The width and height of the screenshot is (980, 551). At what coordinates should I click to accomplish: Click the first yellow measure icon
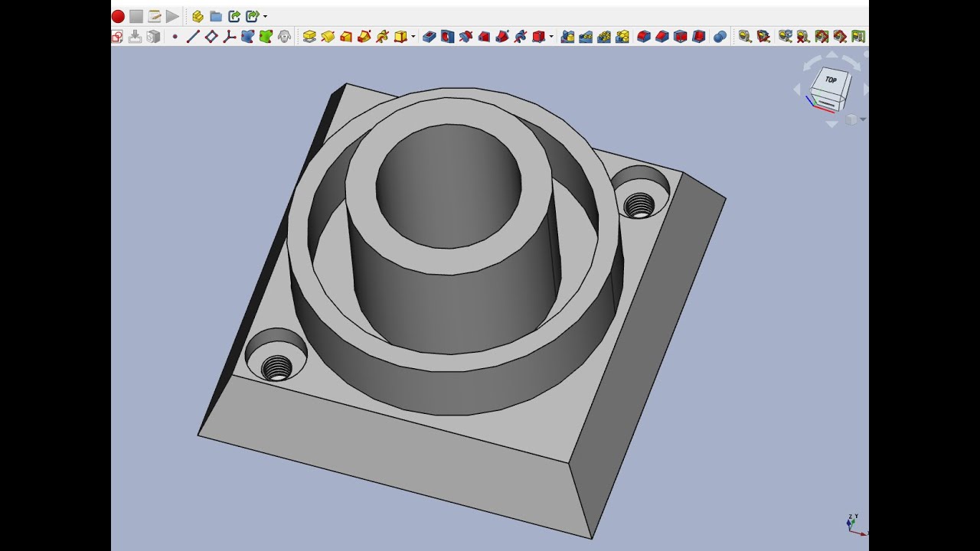(745, 36)
